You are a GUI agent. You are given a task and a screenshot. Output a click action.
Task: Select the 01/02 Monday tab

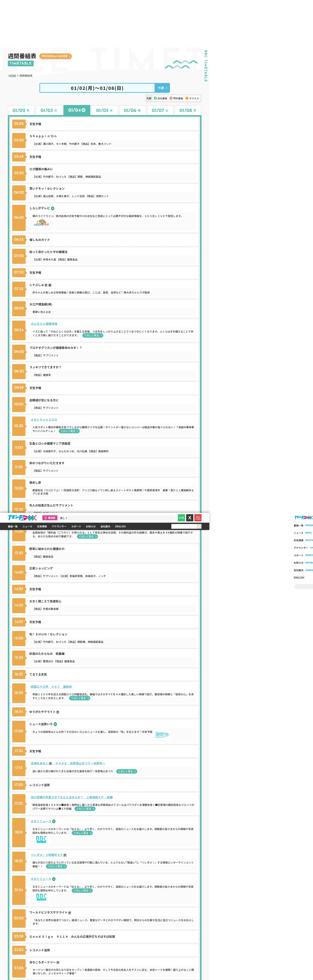(21, 110)
